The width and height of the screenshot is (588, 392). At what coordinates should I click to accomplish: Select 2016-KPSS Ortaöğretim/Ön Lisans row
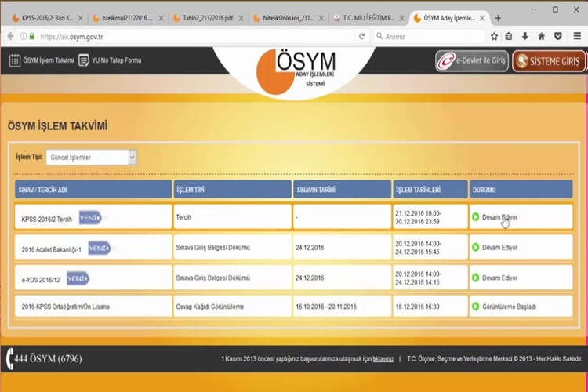click(66, 307)
